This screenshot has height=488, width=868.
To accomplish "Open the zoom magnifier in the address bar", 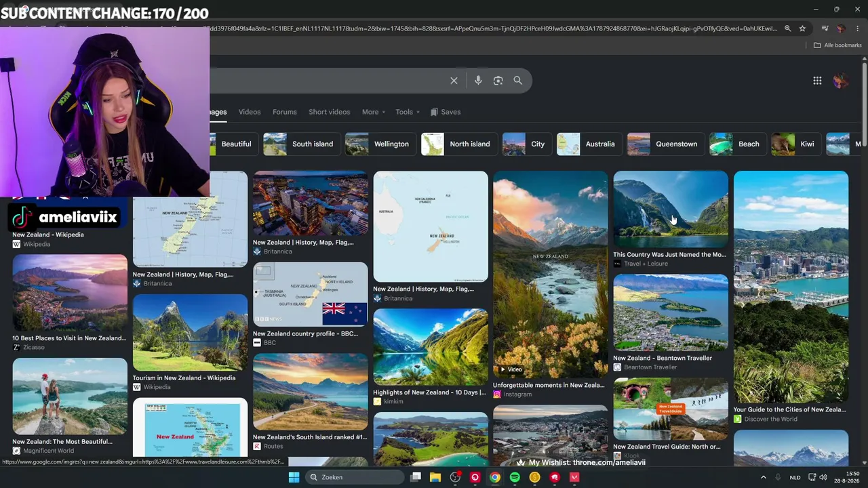I will (787, 28).
